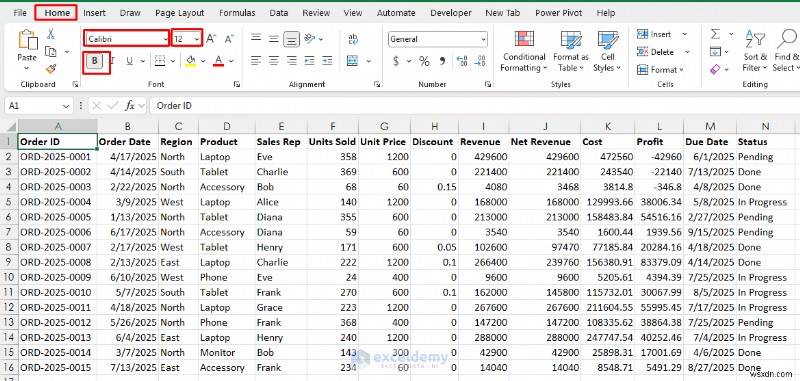The height and width of the screenshot is (381, 800).
Task: Expand the Font Color arrow
Action: pos(231,61)
